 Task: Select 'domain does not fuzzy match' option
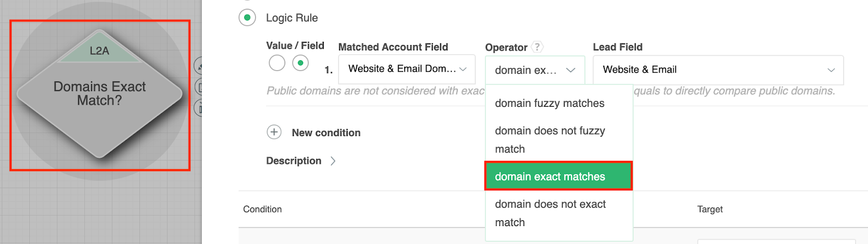tap(550, 140)
